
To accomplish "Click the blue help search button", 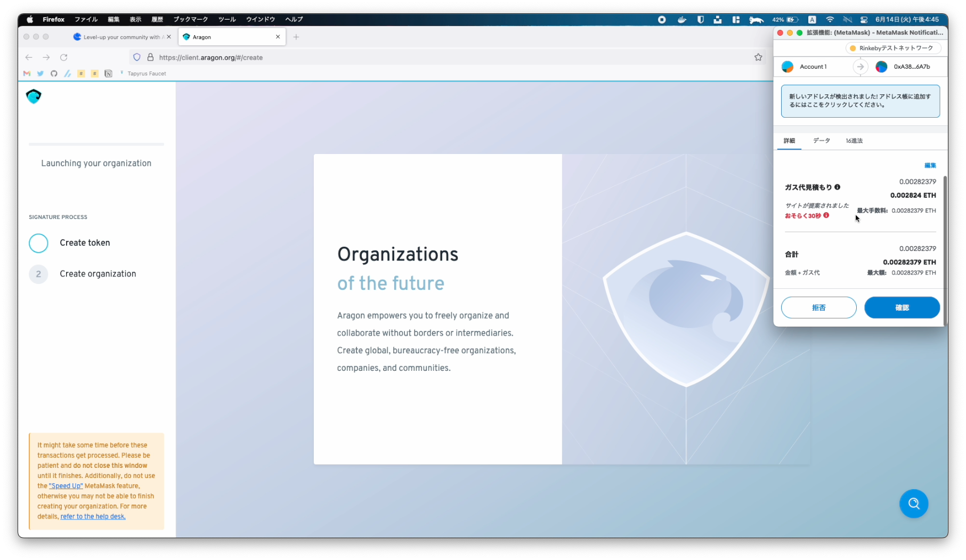I will 913,504.
